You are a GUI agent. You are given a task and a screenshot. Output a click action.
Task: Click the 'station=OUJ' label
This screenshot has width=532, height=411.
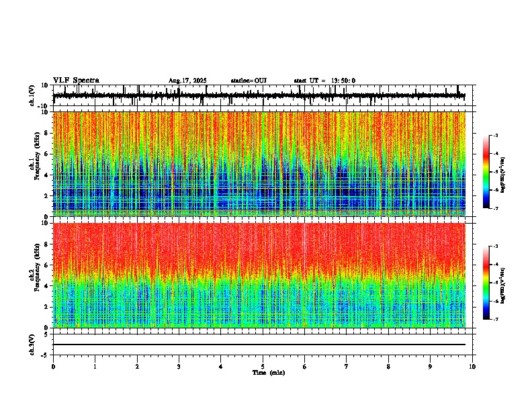pyautogui.click(x=249, y=81)
